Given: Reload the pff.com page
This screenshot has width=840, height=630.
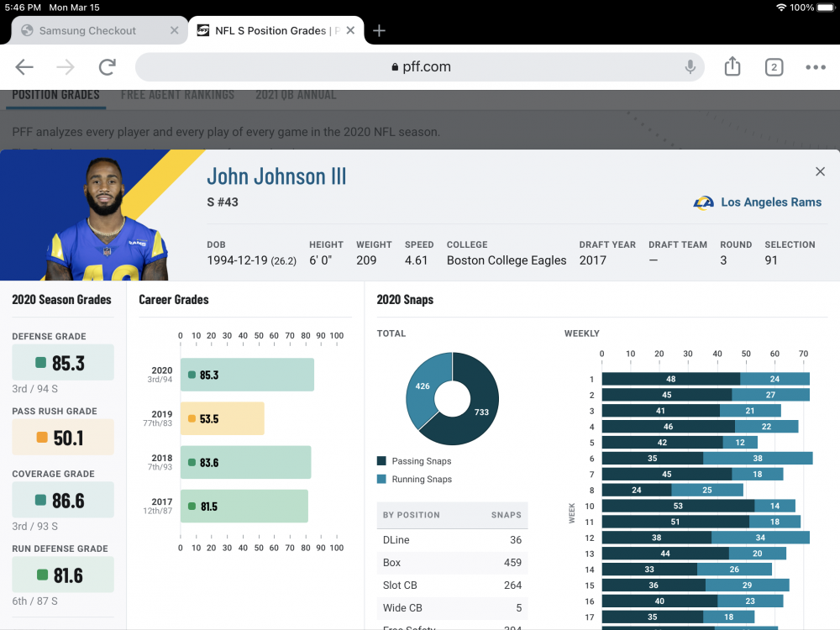Looking at the screenshot, I should pyautogui.click(x=108, y=67).
